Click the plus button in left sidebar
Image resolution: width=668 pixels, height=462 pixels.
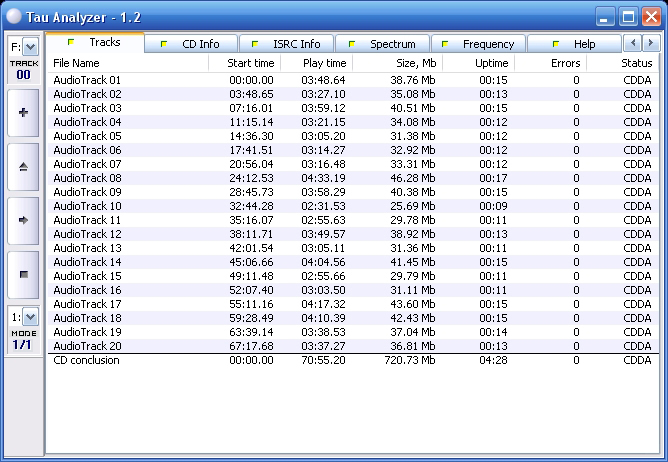23,113
